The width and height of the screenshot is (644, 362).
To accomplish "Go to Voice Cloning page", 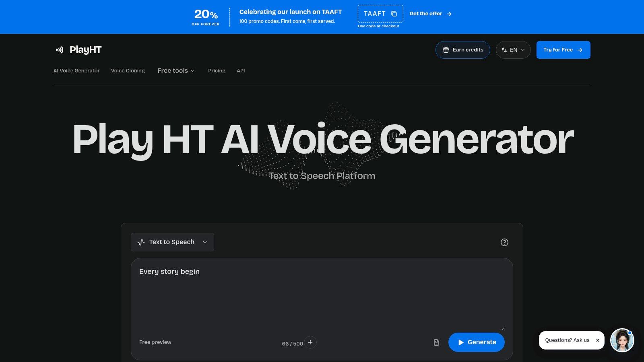I will click(x=128, y=71).
